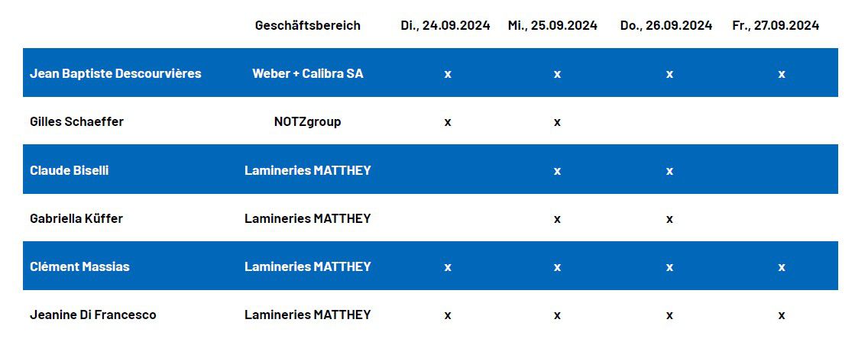Click on the Gilles Schaeffer name cell
Image resolution: width=868 pixels, height=342 pixels.
click(76, 121)
